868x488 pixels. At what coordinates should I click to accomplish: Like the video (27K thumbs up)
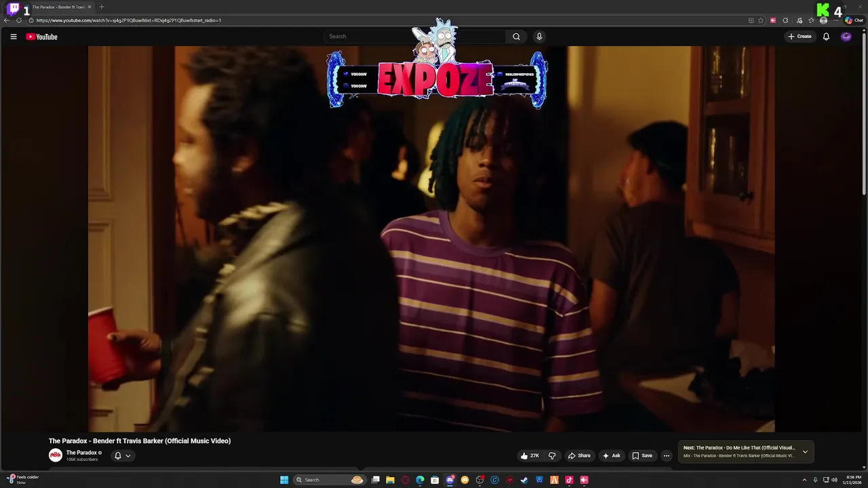pyautogui.click(x=530, y=455)
